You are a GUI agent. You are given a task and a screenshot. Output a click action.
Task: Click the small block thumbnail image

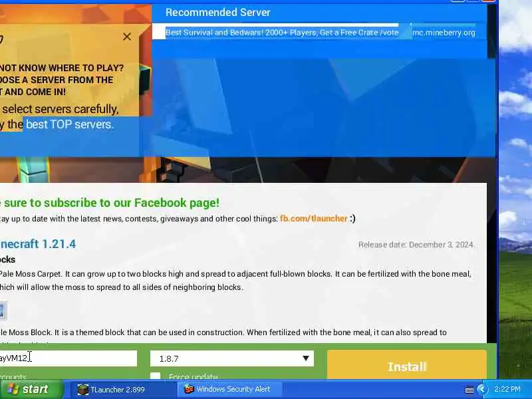click(3, 311)
